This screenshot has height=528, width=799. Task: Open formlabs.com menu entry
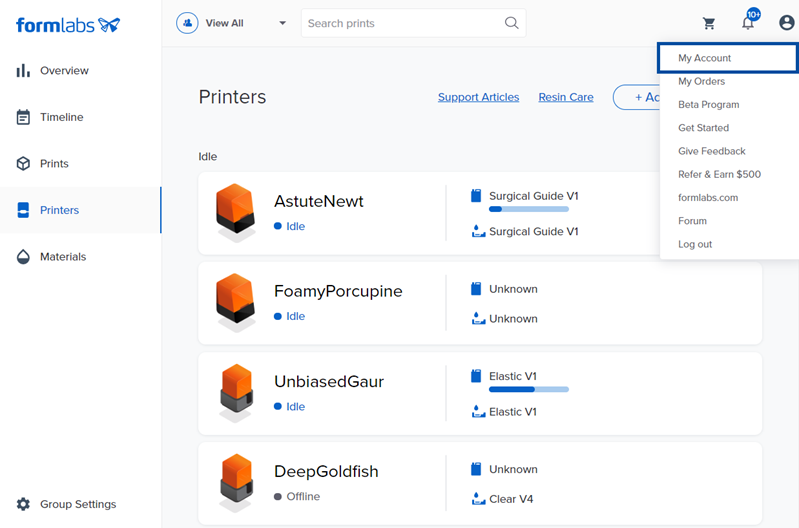click(x=708, y=198)
